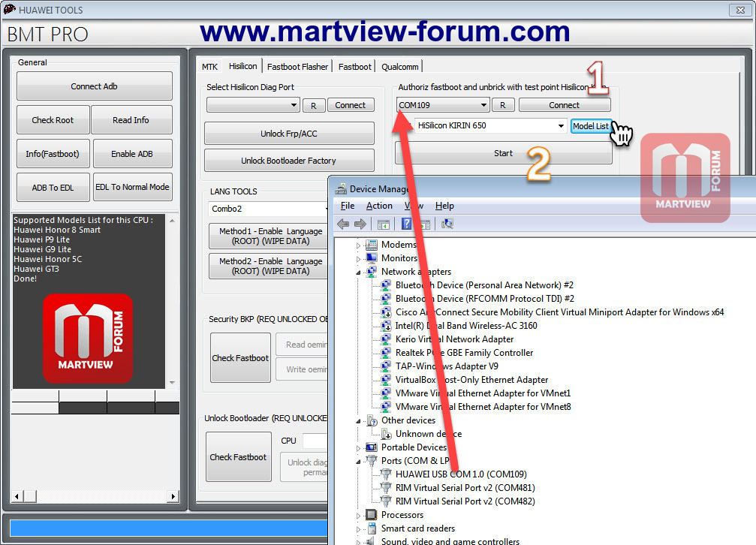Click log panel scroll up arrow

(x=172, y=221)
